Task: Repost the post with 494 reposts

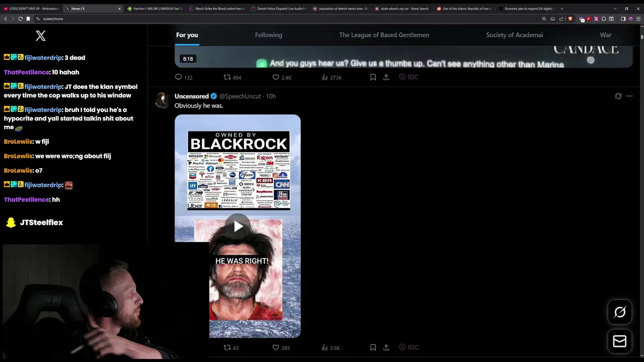Action: 232,77
